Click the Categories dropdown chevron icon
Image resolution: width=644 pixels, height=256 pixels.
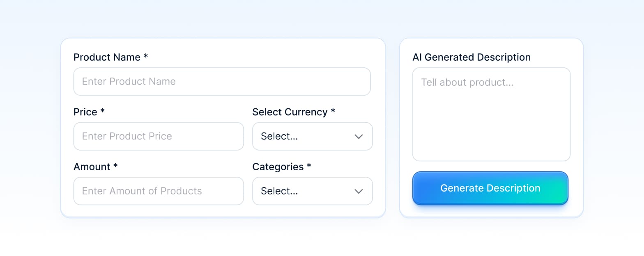358,191
